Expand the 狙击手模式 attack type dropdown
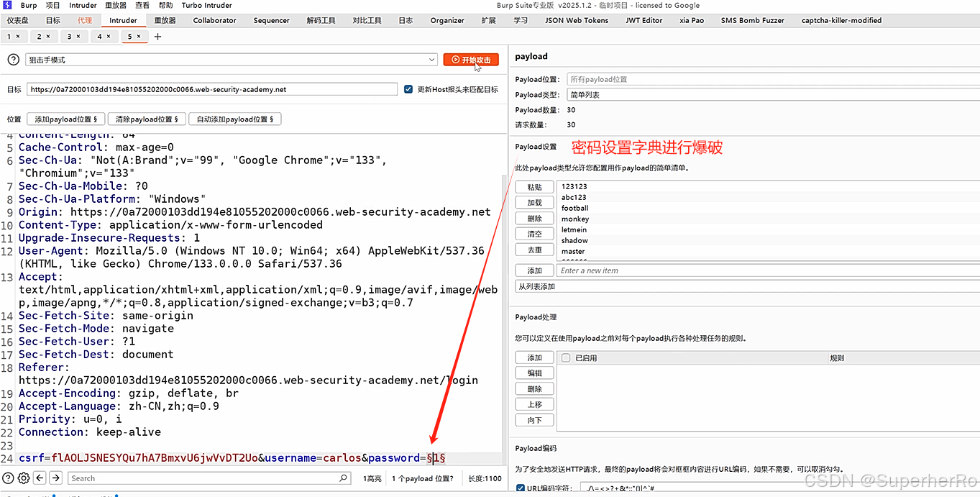The image size is (980, 497). [x=232, y=60]
